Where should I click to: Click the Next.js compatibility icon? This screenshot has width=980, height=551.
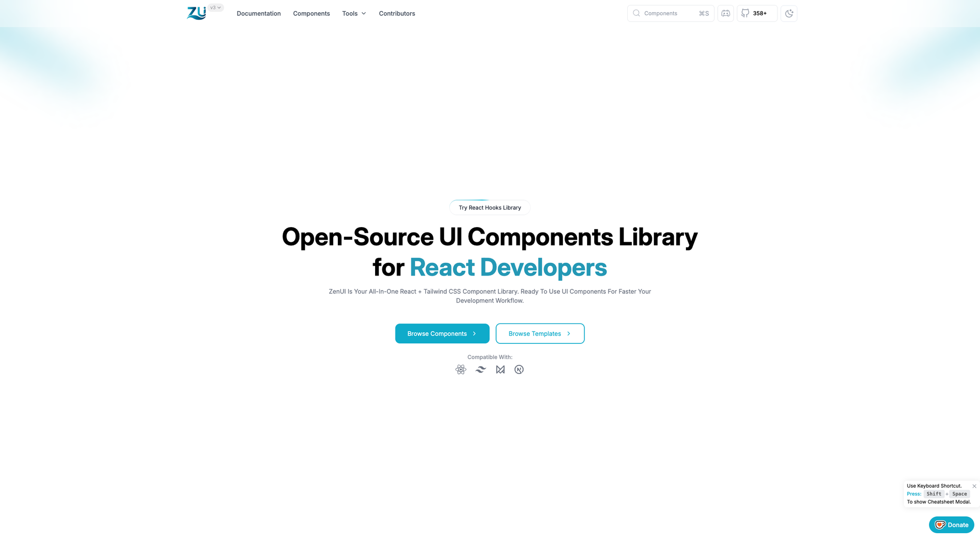pyautogui.click(x=519, y=369)
